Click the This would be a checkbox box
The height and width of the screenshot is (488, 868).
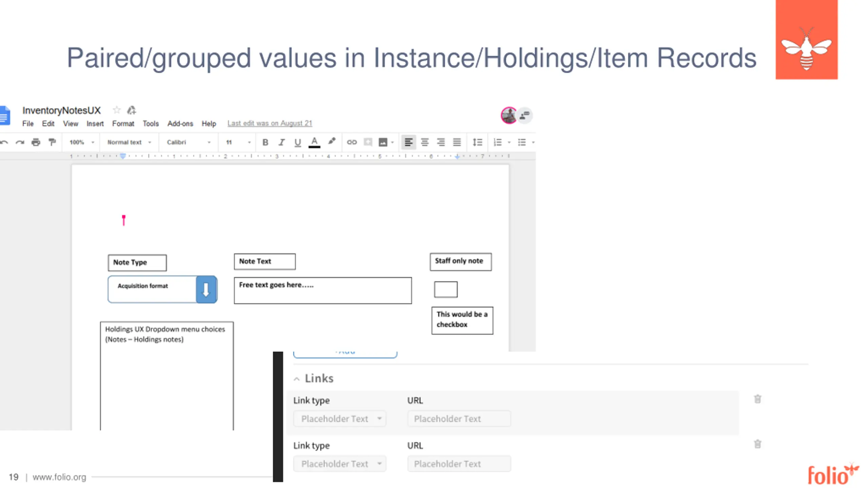[462, 320]
